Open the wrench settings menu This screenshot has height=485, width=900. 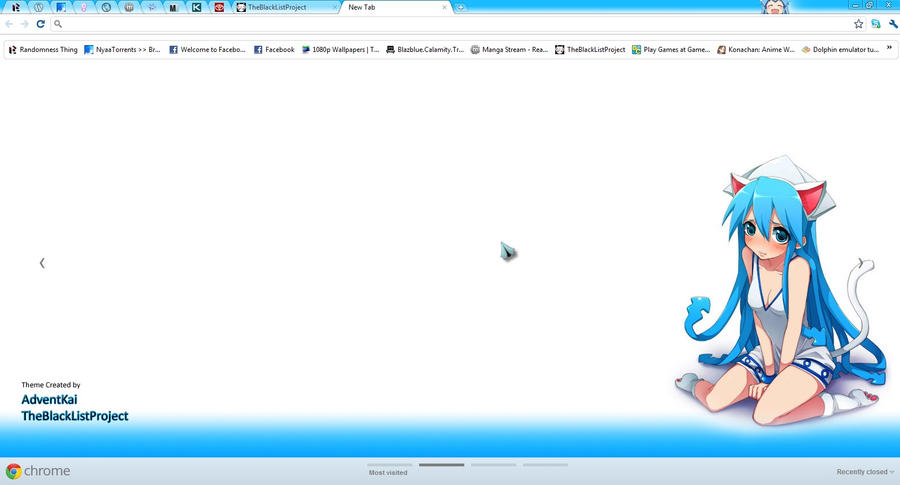893,24
